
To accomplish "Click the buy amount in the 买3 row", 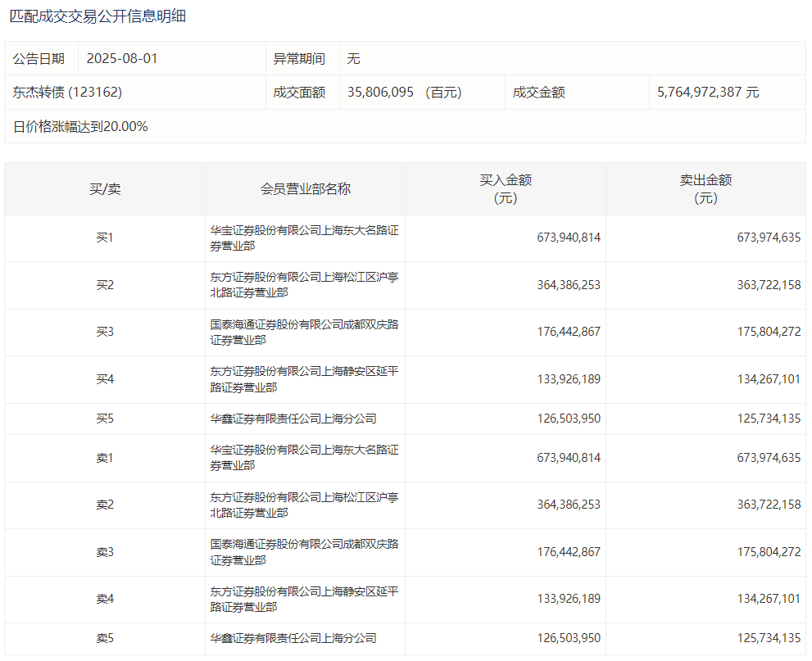I will coord(569,333).
